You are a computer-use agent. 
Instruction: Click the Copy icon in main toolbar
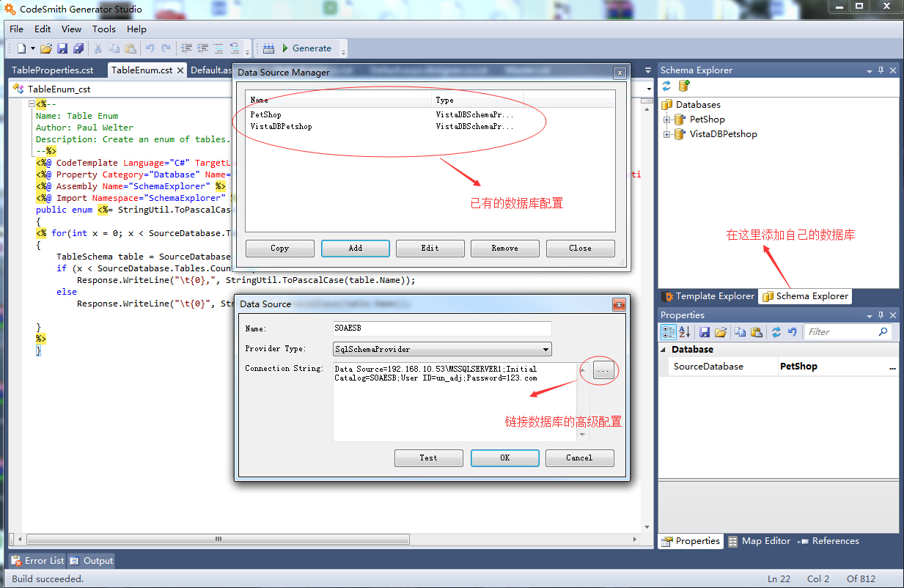click(114, 48)
